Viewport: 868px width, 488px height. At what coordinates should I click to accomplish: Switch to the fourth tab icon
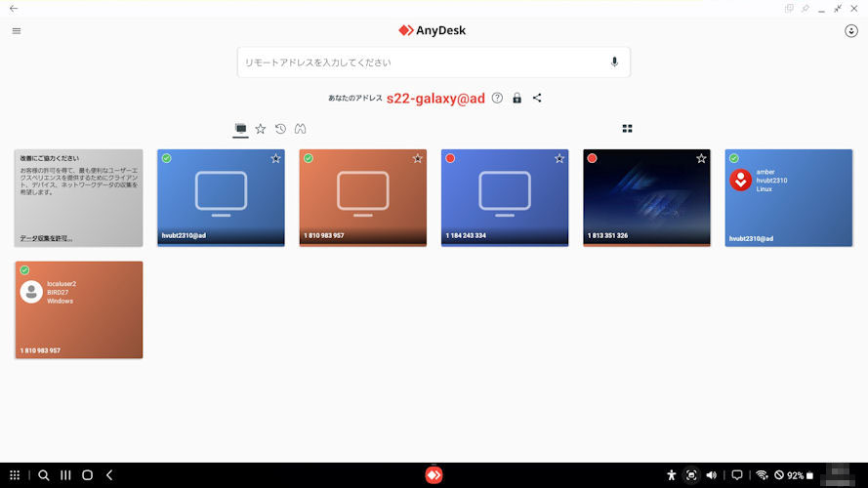pos(300,129)
